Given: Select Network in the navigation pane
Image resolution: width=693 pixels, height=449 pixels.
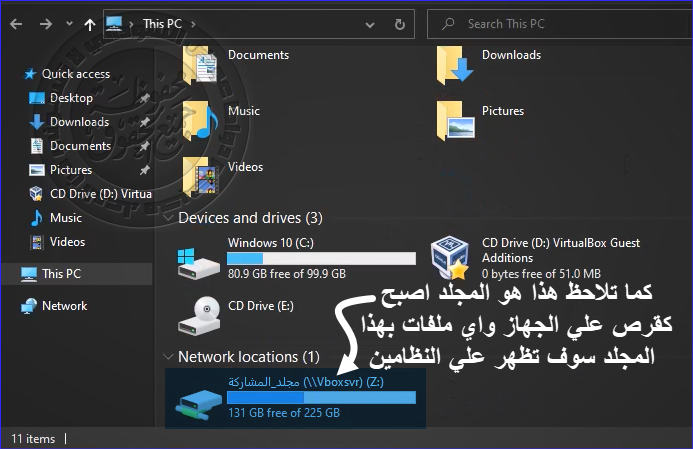Looking at the screenshot, I should point(64,306).
